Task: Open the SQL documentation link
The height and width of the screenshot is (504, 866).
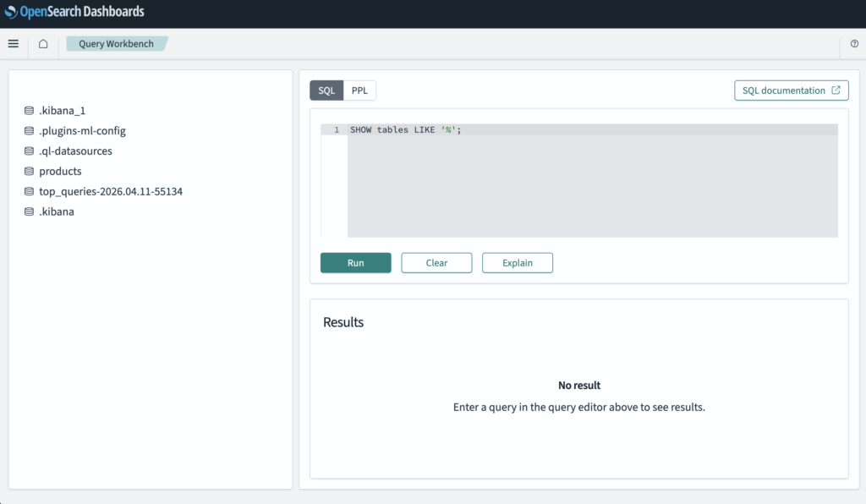Action: (783, 90)
